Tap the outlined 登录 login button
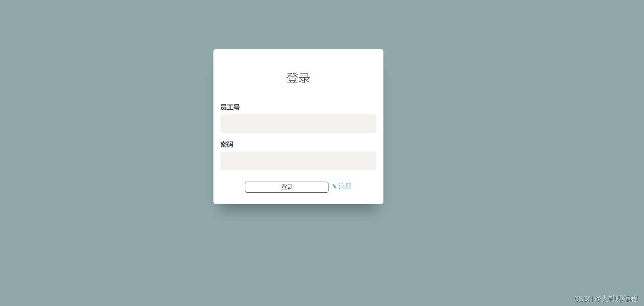This screenshot has height=306, width=644. point(287,187)
